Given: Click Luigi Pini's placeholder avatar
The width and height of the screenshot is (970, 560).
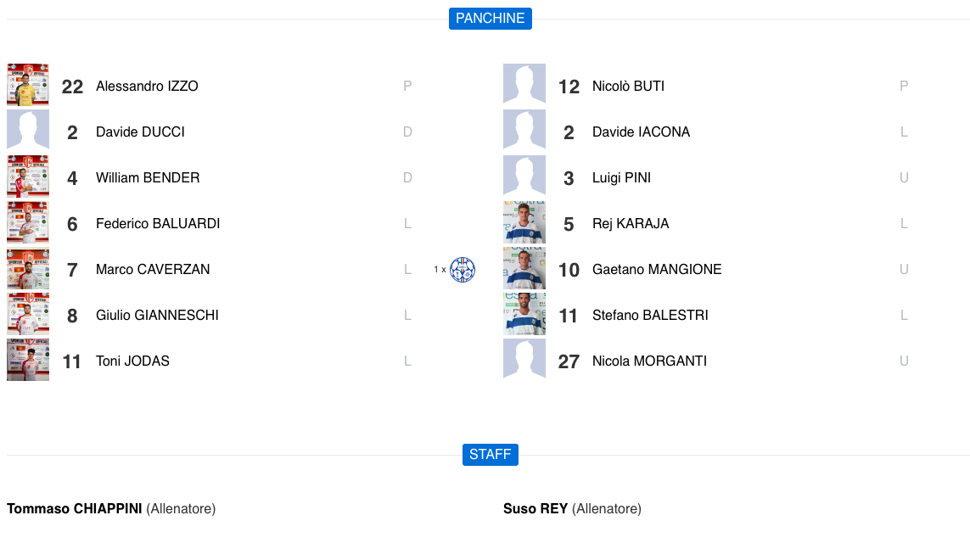Looking at the screenshot, I should click(x=524, y=176).
